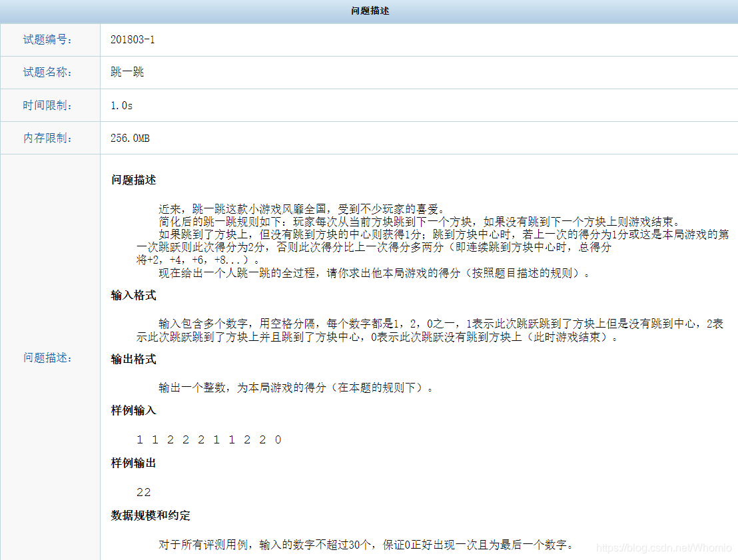This screenshot has height=560, width=738.
Task: Select the 内存限制 label
Action: [47, 138]
